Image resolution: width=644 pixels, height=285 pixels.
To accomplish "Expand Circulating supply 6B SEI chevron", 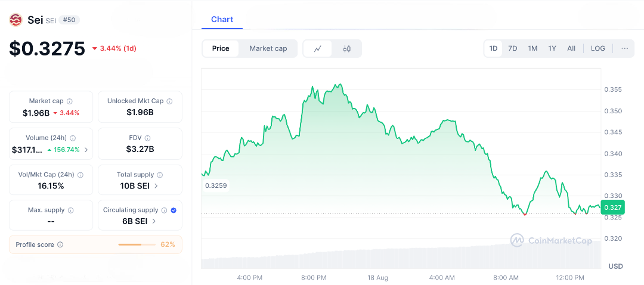I will (154, 221).
